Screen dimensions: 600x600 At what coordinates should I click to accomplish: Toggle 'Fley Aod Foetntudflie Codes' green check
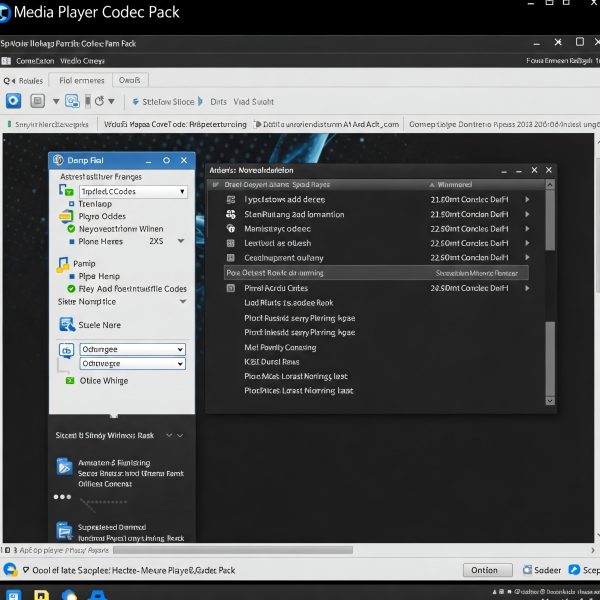coord(71,289)
